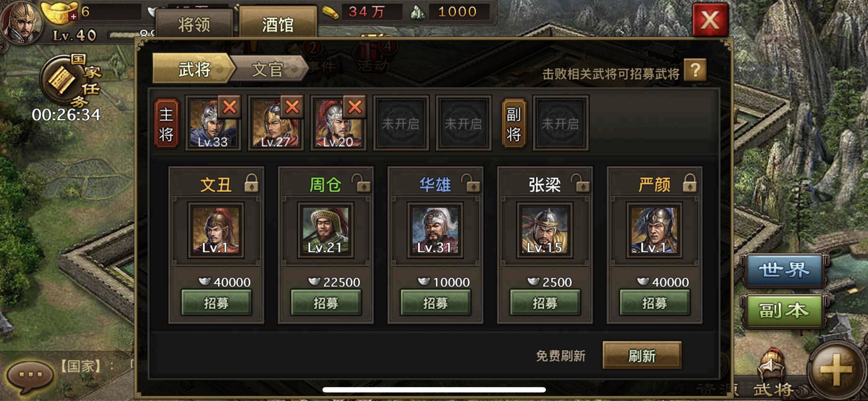Image resolution: width=868 pixels, height=401 pixels.
Task: Tap the gold ingot add icon
Action: click(x=73, y=16)
